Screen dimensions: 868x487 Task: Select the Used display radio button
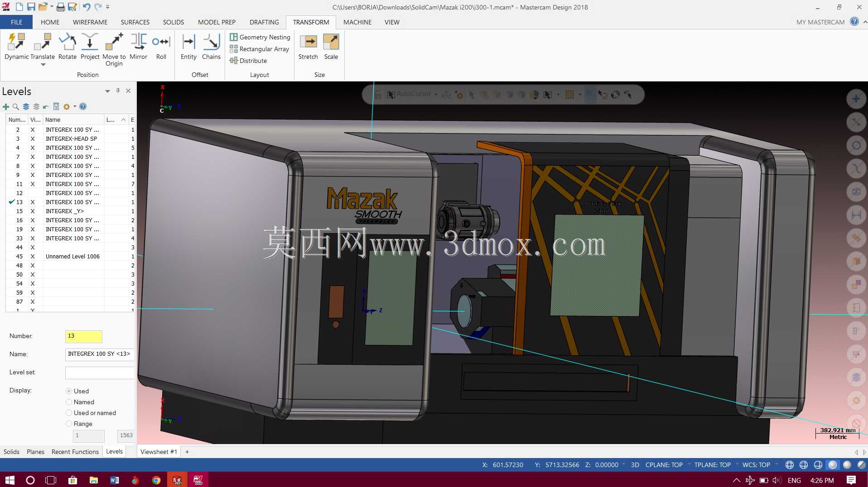click(69, 391)
